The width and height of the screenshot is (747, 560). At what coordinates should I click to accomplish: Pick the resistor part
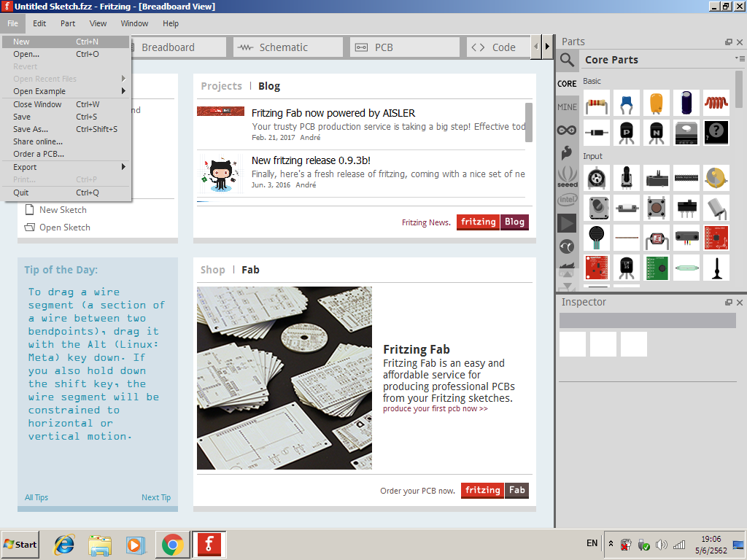click(597, 103)
